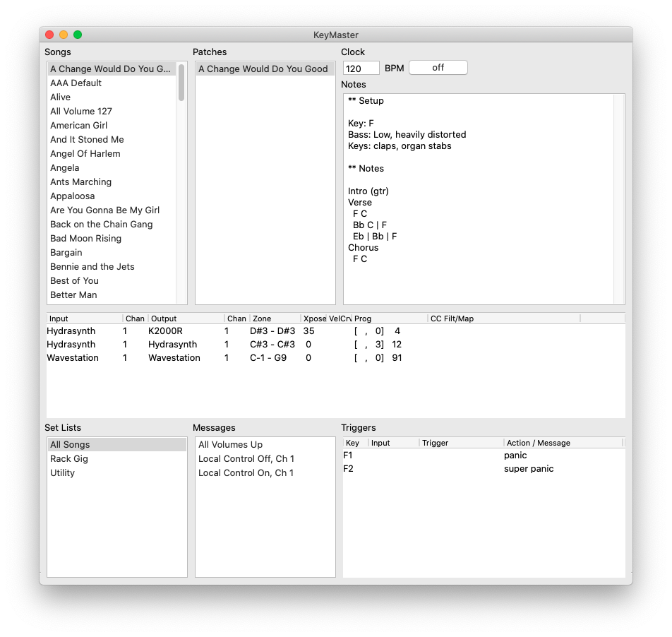
Task: Select song 'Bad Moon Rising'
Action: point(112,239)
